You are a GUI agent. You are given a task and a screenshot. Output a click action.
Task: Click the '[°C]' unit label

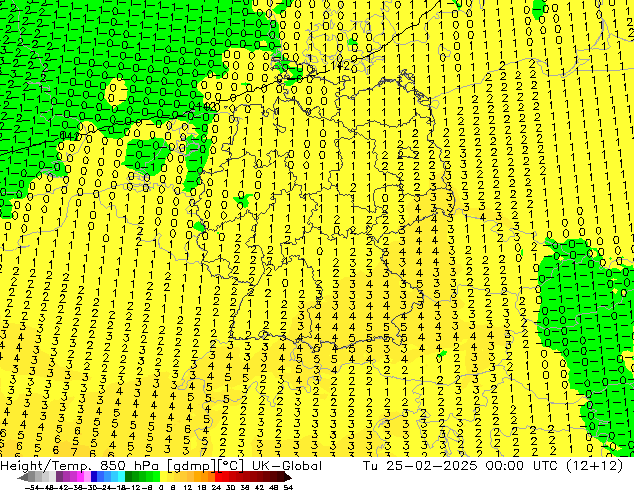pos(231,466)
